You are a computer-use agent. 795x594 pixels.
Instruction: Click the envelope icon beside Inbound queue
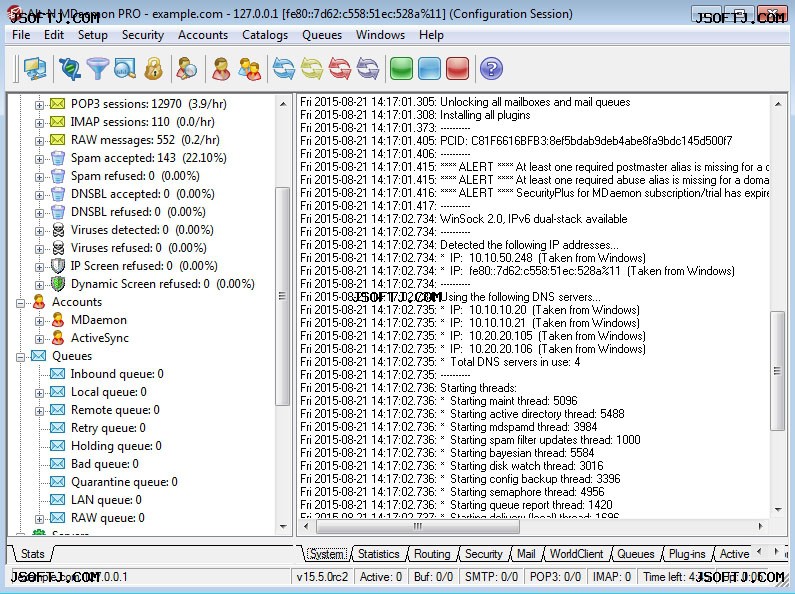(58, 374)
